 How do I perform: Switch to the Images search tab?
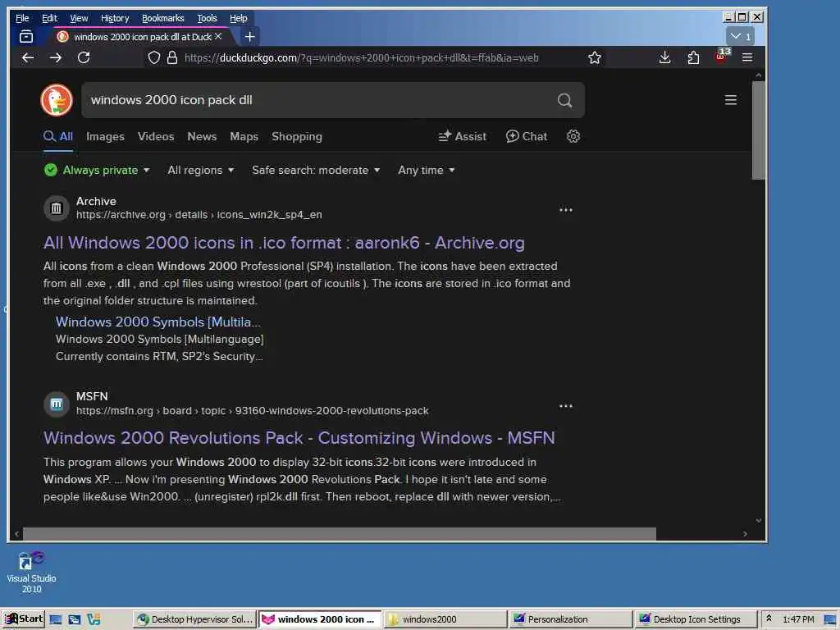click(x=105, y=137)
